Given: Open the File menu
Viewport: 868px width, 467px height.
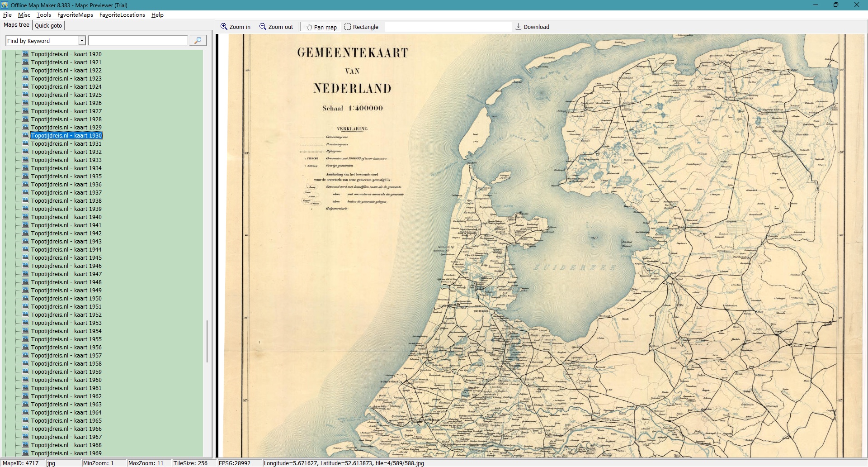Looking at the screenshot, I should tap(7, 15).
